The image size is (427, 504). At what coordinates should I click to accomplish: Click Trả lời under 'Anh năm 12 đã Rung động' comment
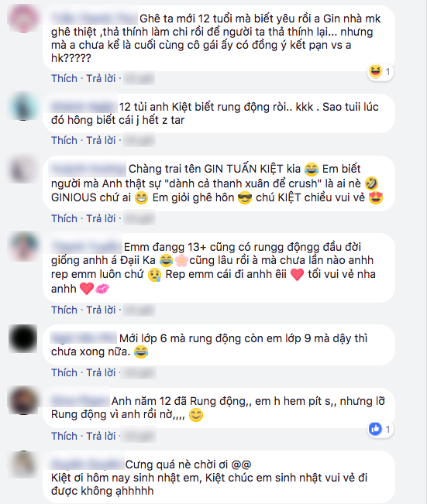point(101,436)
